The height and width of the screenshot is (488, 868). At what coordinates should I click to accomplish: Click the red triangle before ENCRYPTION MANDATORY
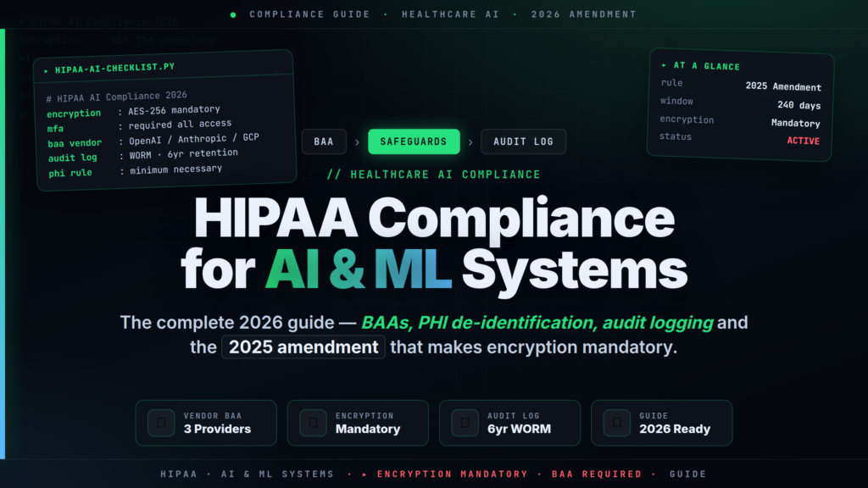pyautogui.click(x=364, y=474)
